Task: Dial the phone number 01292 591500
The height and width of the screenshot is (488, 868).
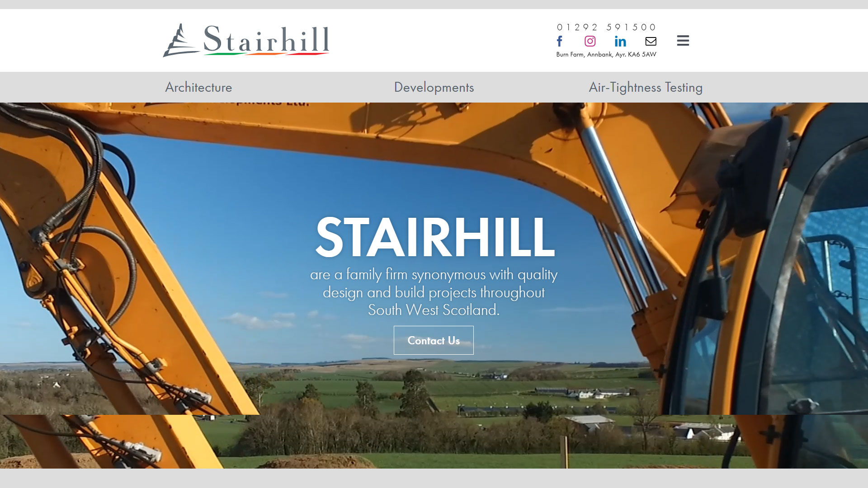Action: point(606,27)
